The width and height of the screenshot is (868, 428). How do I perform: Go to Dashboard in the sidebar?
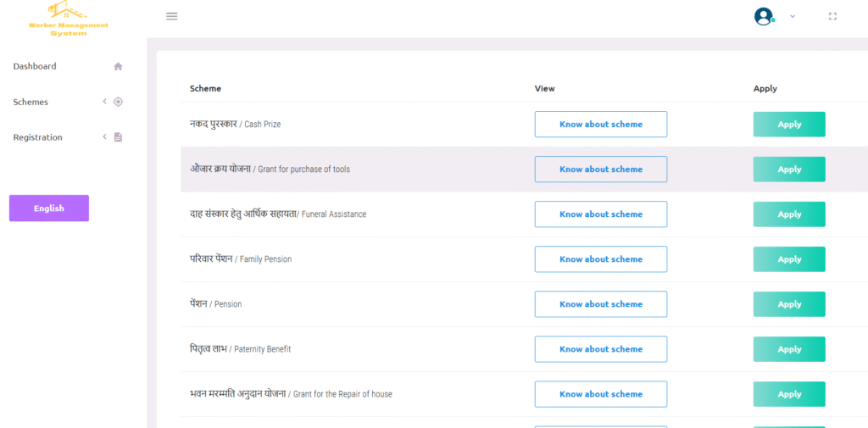(35, 66)
